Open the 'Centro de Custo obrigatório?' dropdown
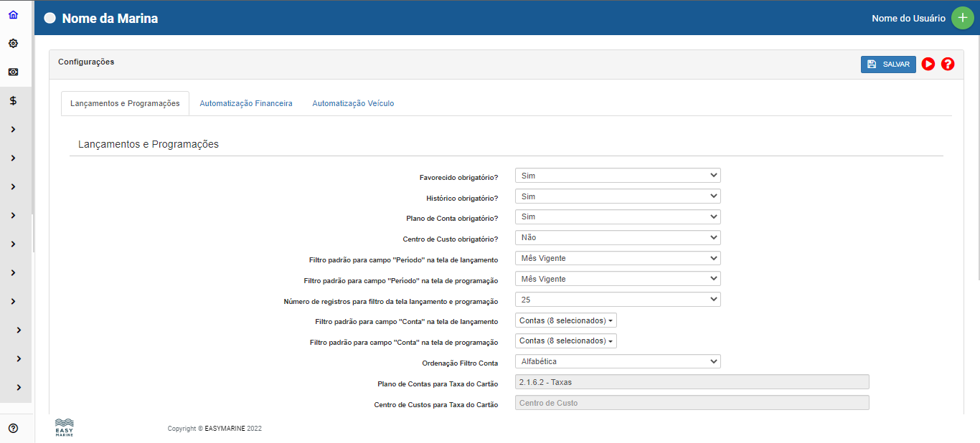980x443 pixels. (x=617, y=237)
